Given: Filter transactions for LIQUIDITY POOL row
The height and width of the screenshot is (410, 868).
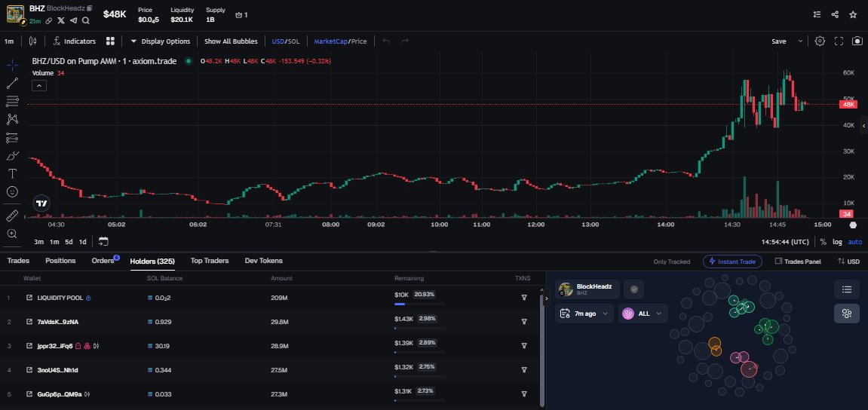Looking at the screenshot, I should coord(523,298).
